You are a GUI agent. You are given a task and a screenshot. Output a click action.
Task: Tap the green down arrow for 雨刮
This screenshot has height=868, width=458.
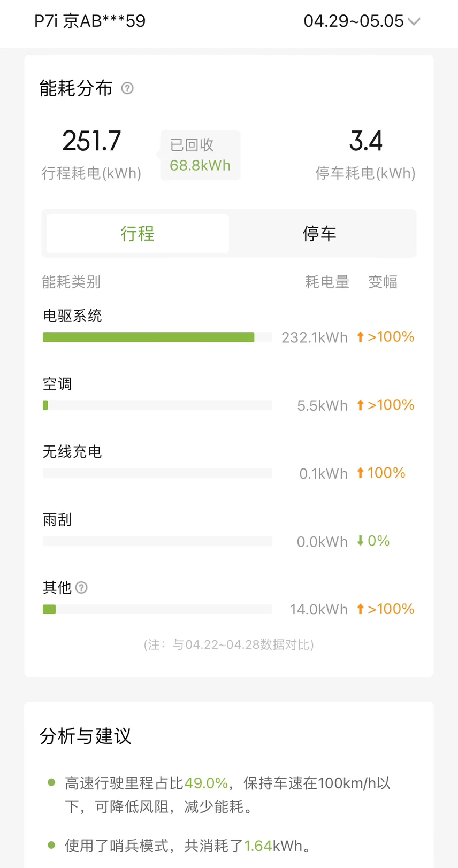[360, 541]
